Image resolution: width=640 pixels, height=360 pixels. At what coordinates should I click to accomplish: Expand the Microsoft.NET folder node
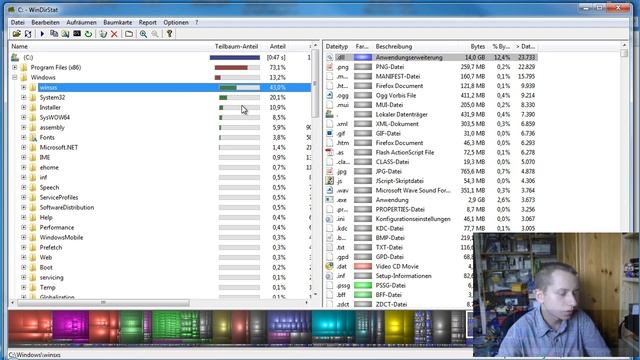click(24, 147)
